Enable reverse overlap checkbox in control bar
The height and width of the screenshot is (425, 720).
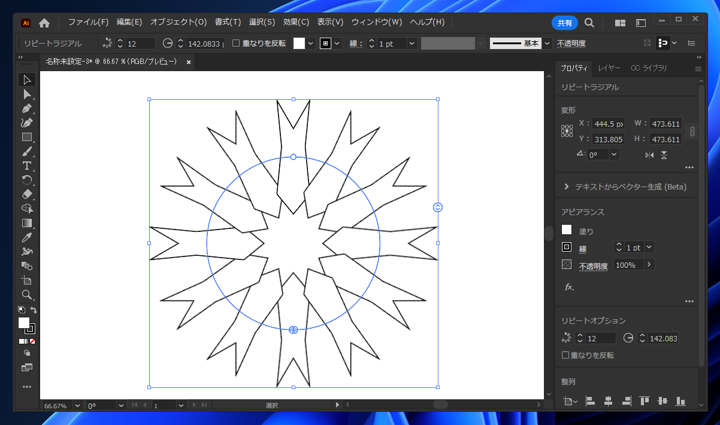pos(236,43)
